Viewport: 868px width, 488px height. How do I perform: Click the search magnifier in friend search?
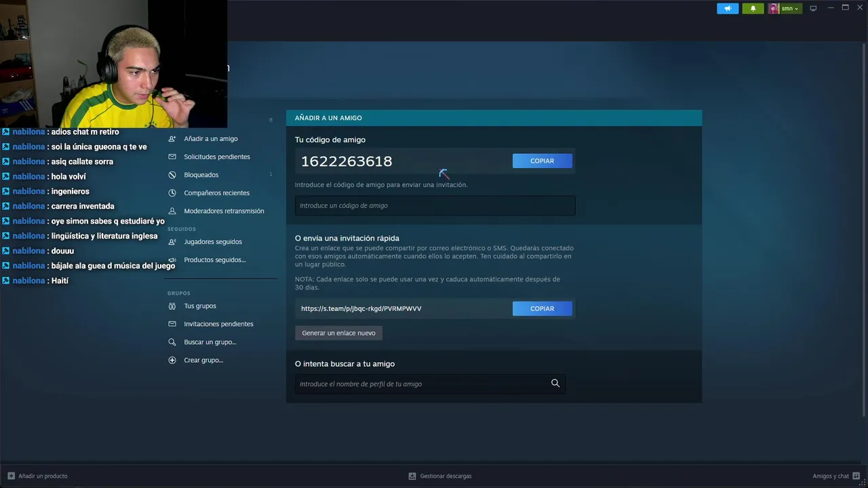pos(555,384)
